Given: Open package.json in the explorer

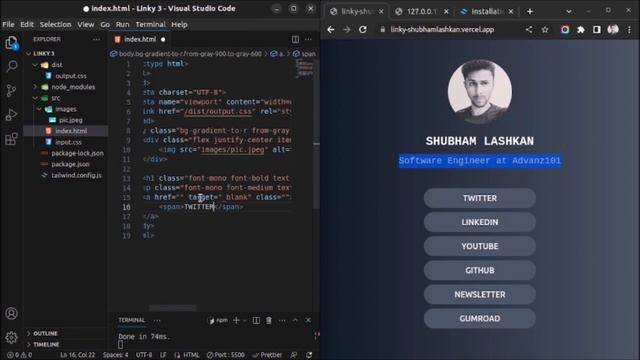Looking at the screenshot, I should pos(70,164).
